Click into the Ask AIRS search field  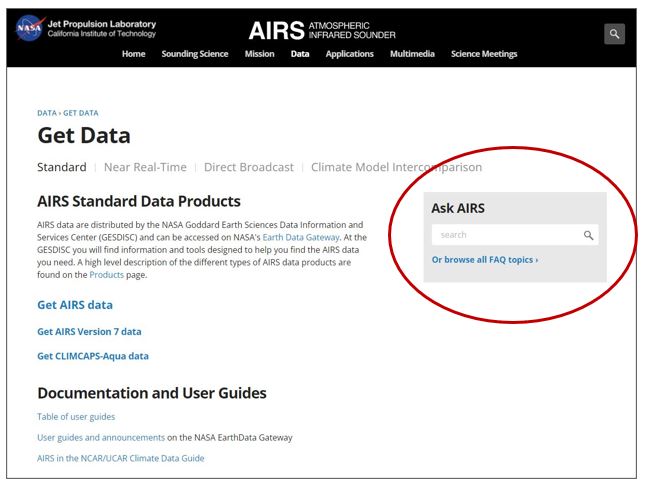coord(515,235)
